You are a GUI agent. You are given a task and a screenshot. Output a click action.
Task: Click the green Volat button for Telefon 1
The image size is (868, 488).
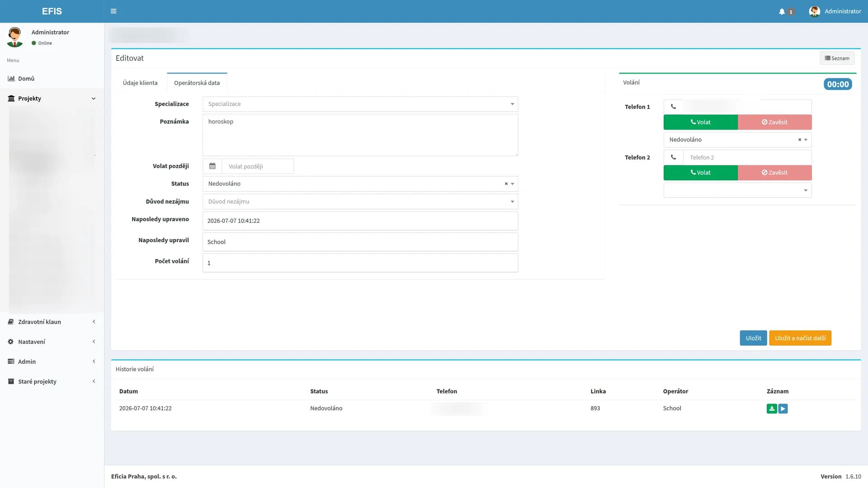pos(700,122)
